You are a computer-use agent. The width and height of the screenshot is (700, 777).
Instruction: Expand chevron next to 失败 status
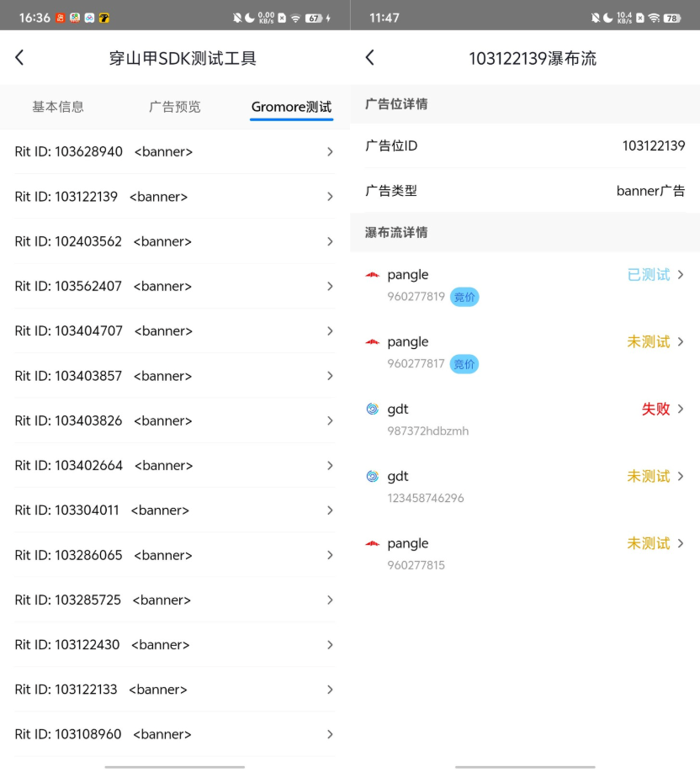681,410
